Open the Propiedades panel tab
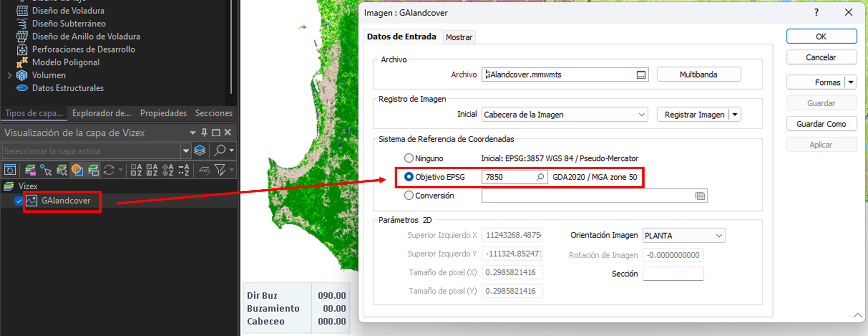The width and height of the screenshot is (868, 336). point(163,113)
